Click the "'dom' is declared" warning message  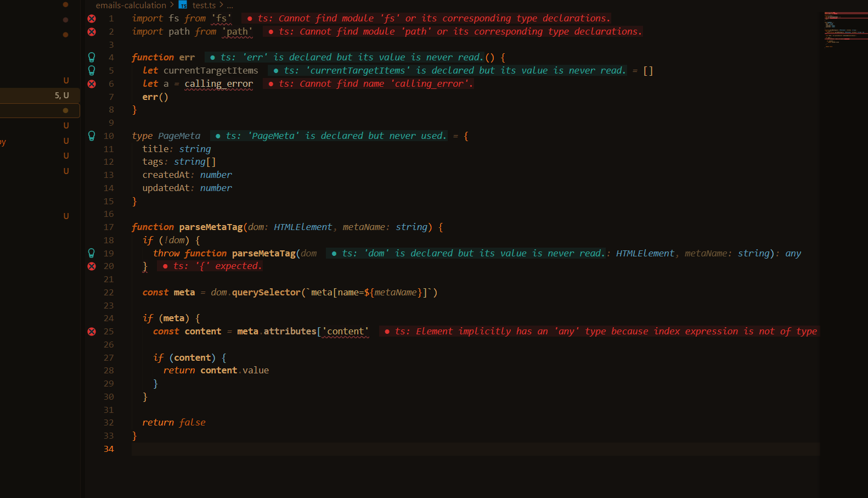click(x=466, y=253)
